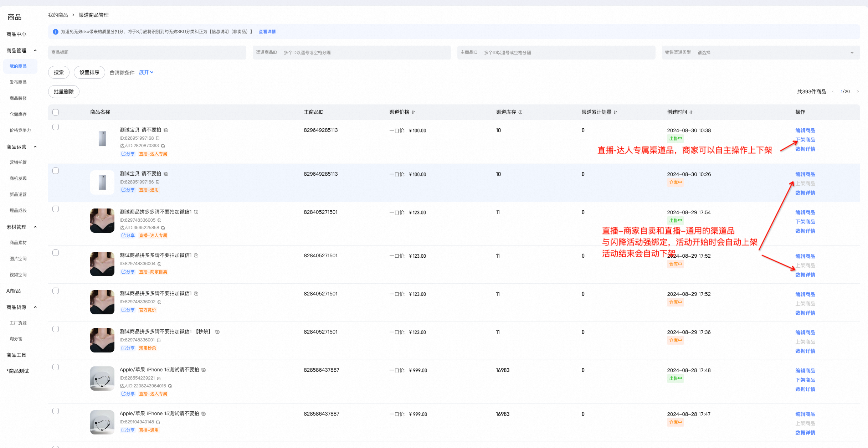Collapse 商品管理 sidebar section
The image size is (868, 448).
pos(35,51)
